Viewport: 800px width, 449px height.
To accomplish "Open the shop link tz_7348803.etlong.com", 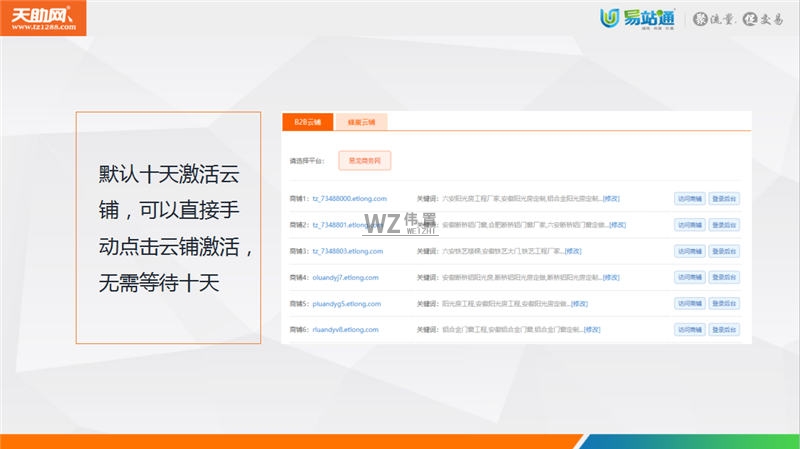I will click(347, 251).
